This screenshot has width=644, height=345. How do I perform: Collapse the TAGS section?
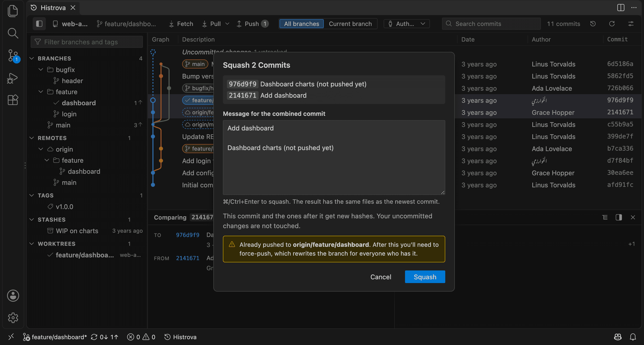[x=32, y=195]
